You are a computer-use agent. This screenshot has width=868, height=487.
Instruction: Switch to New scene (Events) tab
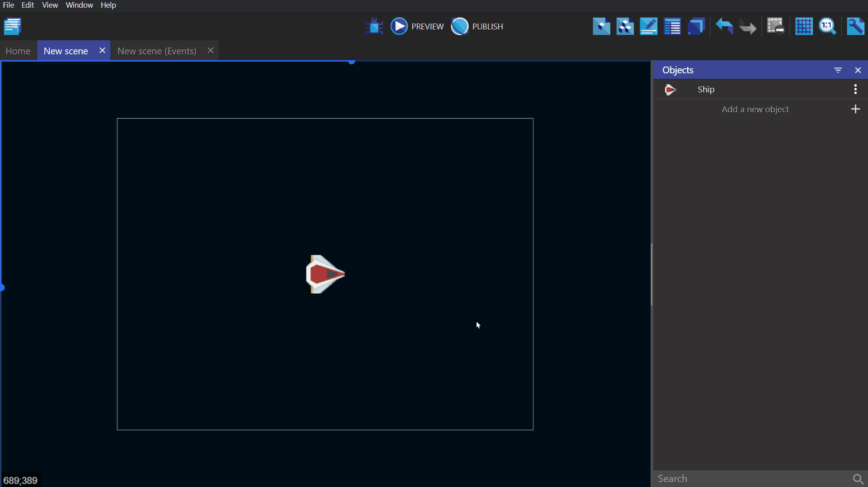[x=157, y=51]
